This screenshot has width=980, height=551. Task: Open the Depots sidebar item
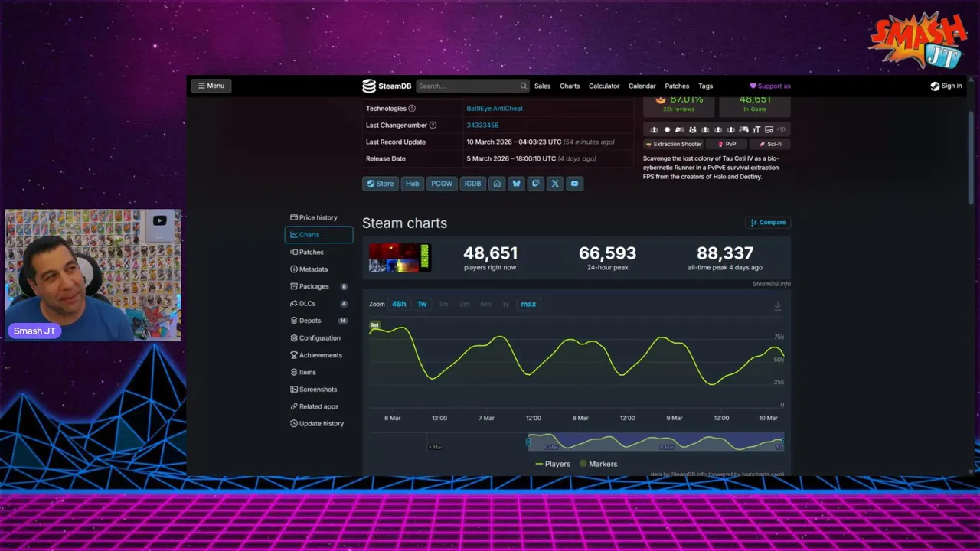(318, 321)
